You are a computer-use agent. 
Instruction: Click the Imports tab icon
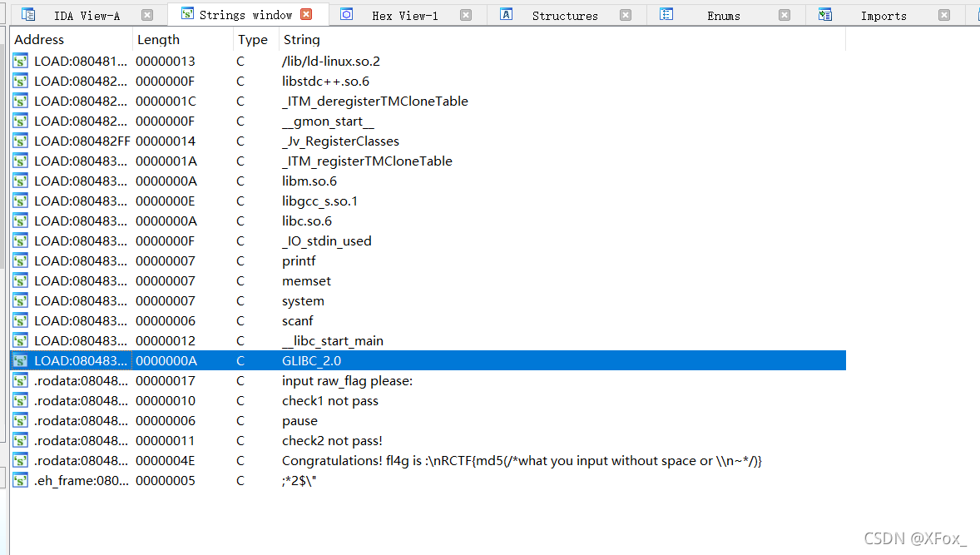[x=825, y=14]
